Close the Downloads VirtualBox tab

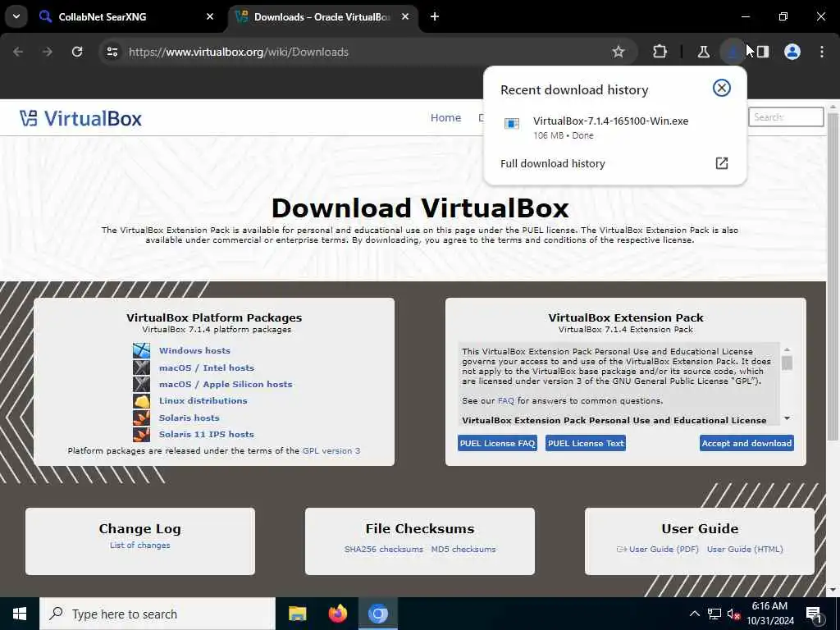click(405, 16)
